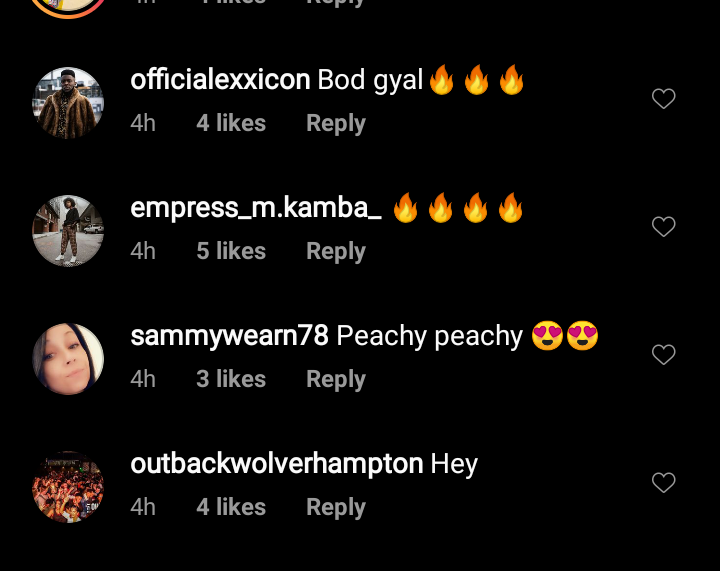Reply to empress_m.kamba_ fire emoji comment

click(336, 252)
